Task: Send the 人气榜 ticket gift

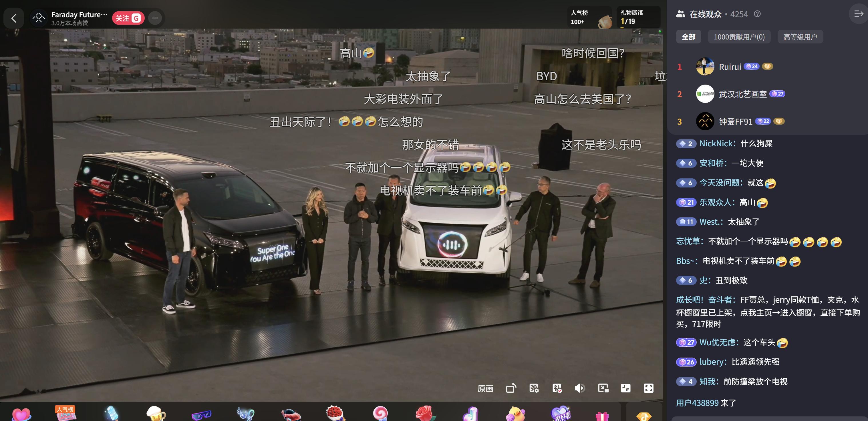Action: click(x=65, y=413)
